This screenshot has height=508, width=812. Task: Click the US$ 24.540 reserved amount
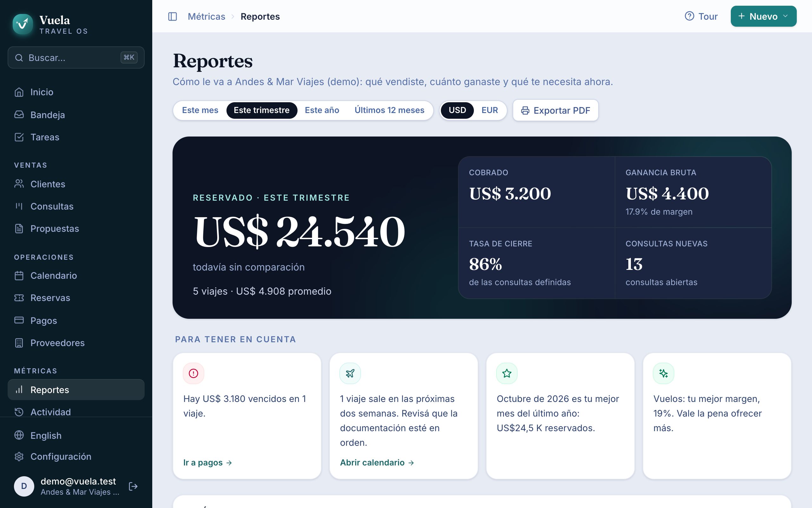pos(300,231)
